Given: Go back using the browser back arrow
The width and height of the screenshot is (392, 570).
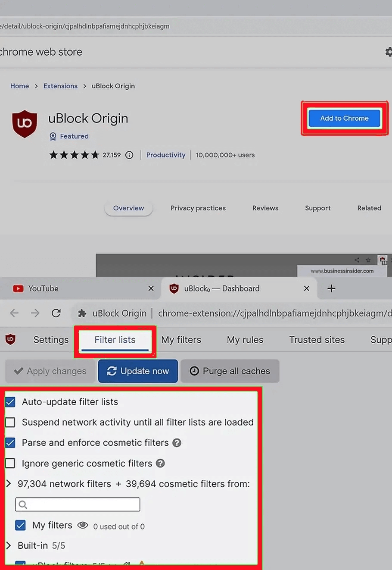Looking at the screenshot, I should (14, 313).
